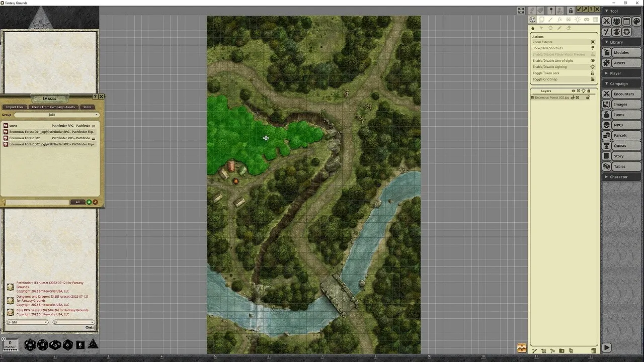Toggle Enable/Disable Line-of-sight action
Image resolution: width=644 pixels, height=362 pixels.
click(564, 61)
